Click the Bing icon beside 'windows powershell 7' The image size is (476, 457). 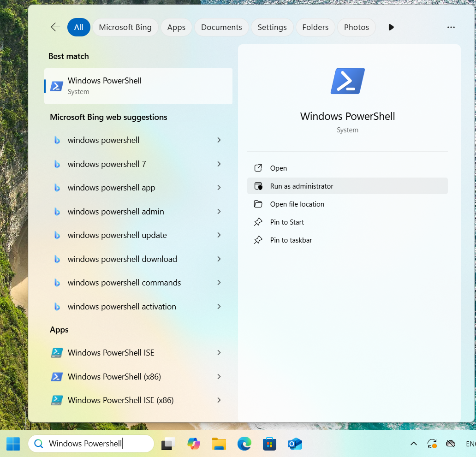(x=57, y=164)
